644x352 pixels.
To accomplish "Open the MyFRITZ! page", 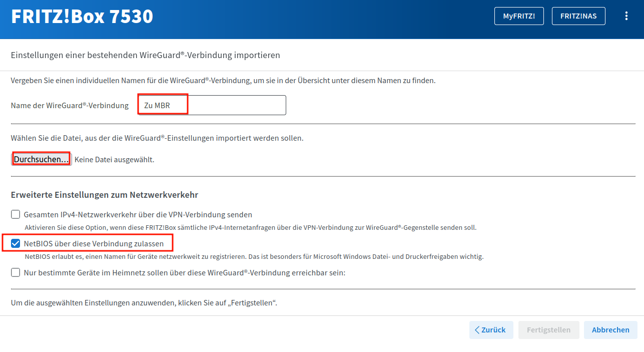I will click(x=519, y=16).
